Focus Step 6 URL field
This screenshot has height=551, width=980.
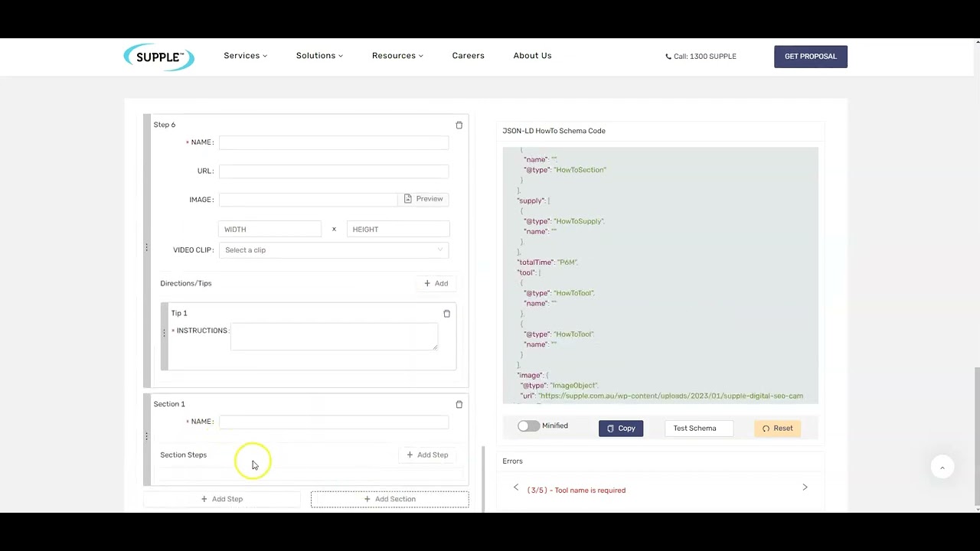tap(334, 171)
